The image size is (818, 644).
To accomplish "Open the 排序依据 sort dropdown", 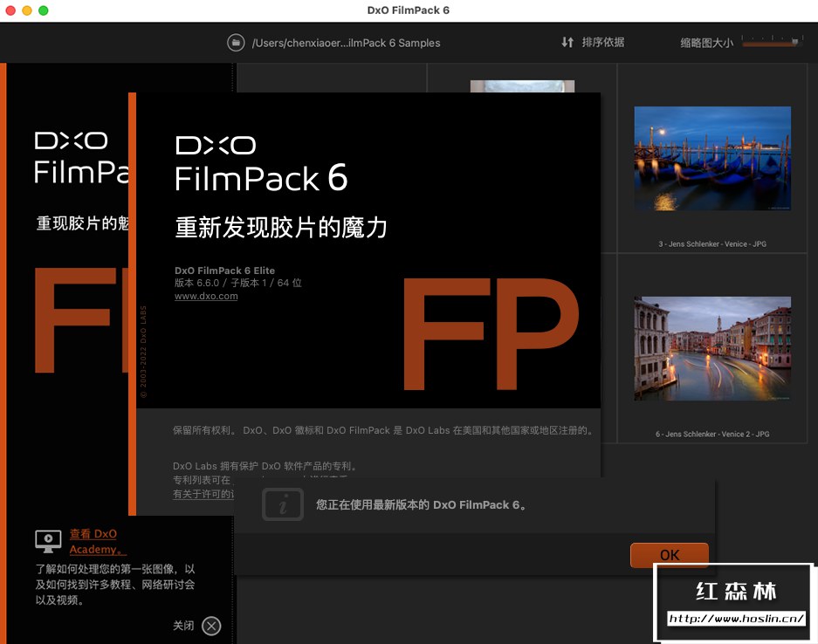I will pyautogui.click(x=603, y=42).
